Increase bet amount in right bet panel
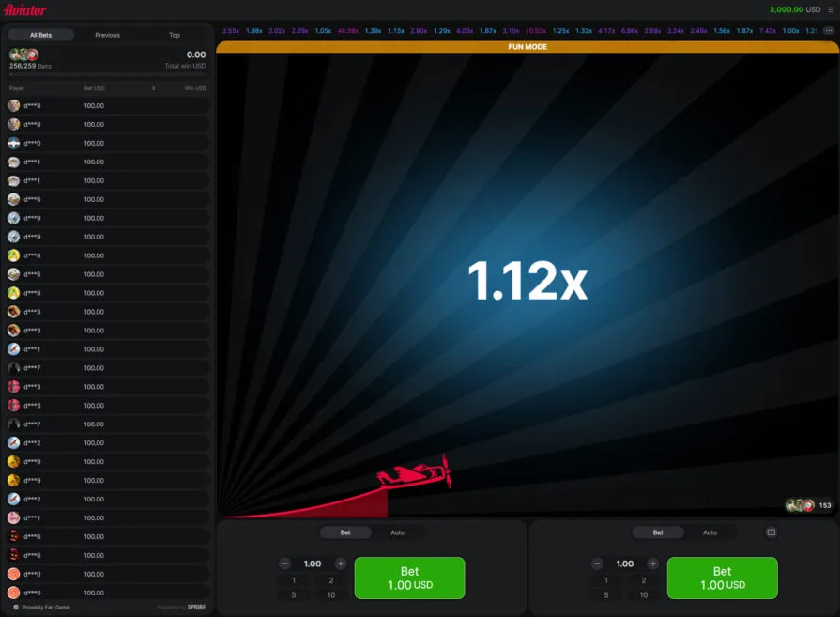This screenshot has width=840, height=617. point(652,563)
